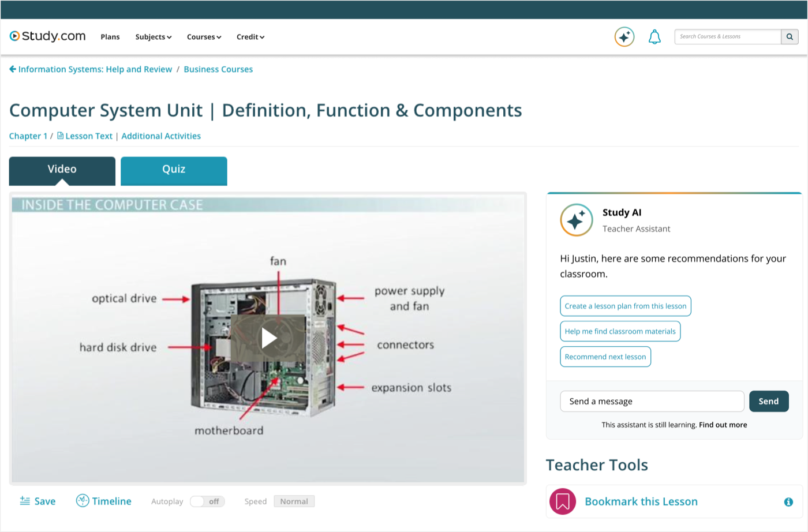
Task: Expand the Subjects dropdown menu
Action: [154, 37]
